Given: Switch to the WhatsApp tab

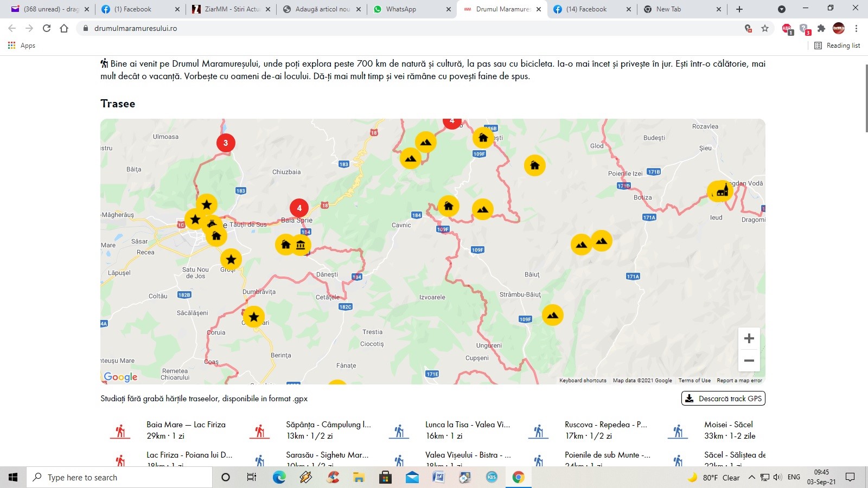Looking at the screenshot, I should (x=401, y=9).
